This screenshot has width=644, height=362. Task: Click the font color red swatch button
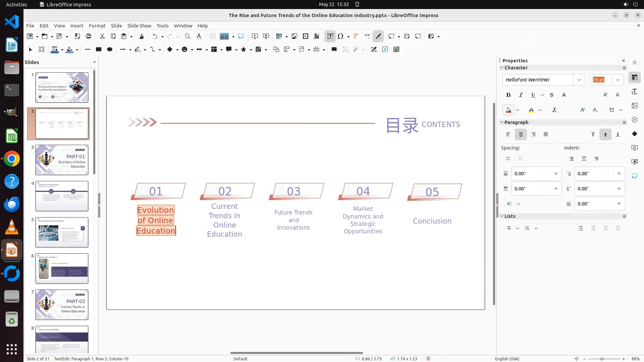click(508, 110)
